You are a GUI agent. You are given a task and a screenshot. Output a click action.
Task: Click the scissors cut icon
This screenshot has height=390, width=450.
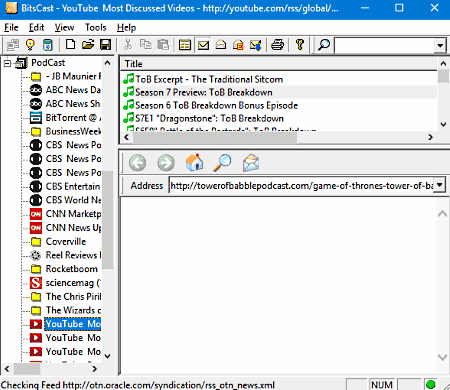[x=128, y=45]
